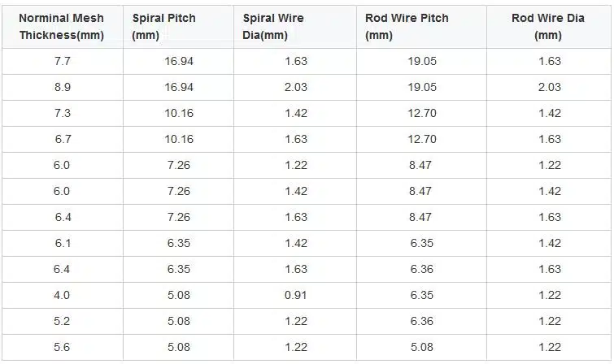
Task: Click the Spiral Pitch (mm) column header
Action: click(178, 27)
